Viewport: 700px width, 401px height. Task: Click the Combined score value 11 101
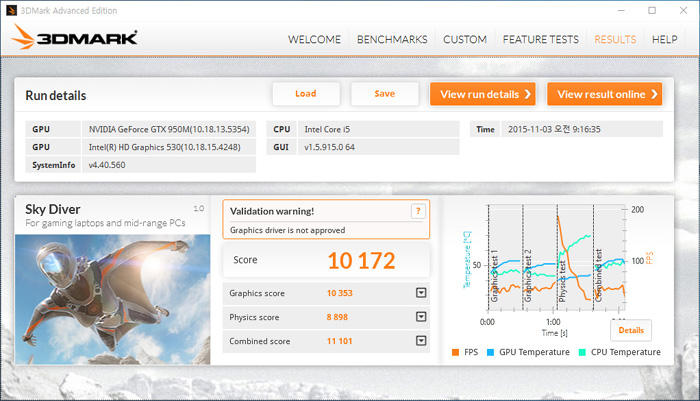(x=340, y=341)
